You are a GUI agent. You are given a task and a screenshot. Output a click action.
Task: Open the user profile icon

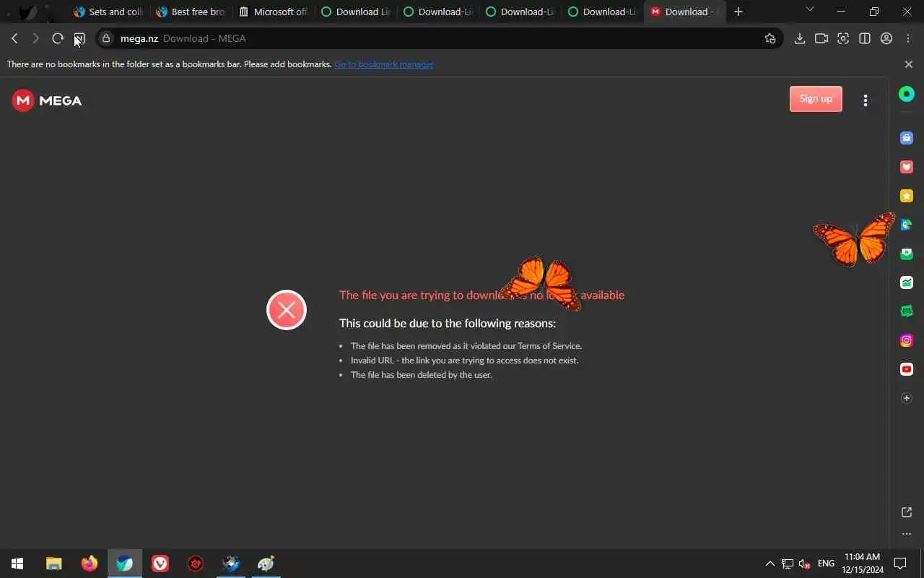(886, 38)
